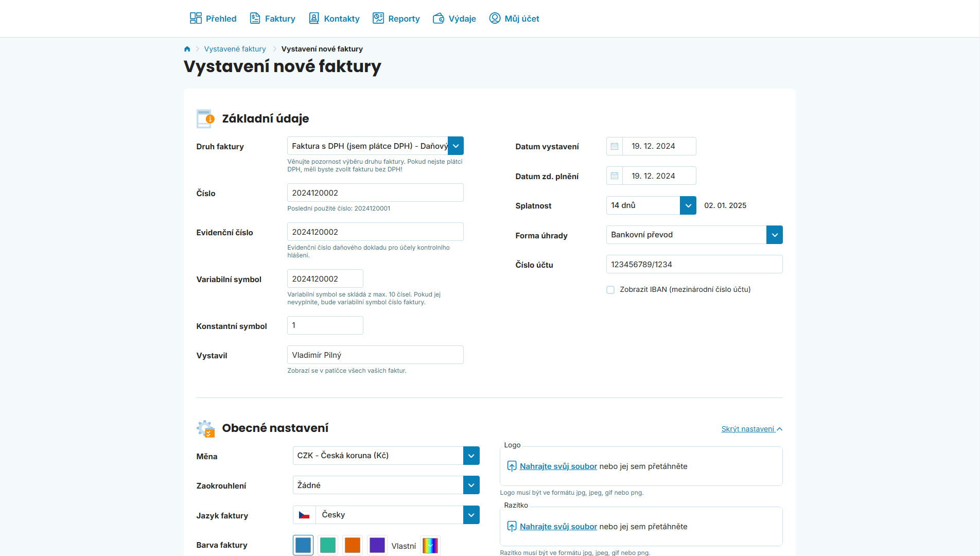This screenshot has width=980, height=556.
Task: Click the Vystavil name field
Action: click(375, 355)
